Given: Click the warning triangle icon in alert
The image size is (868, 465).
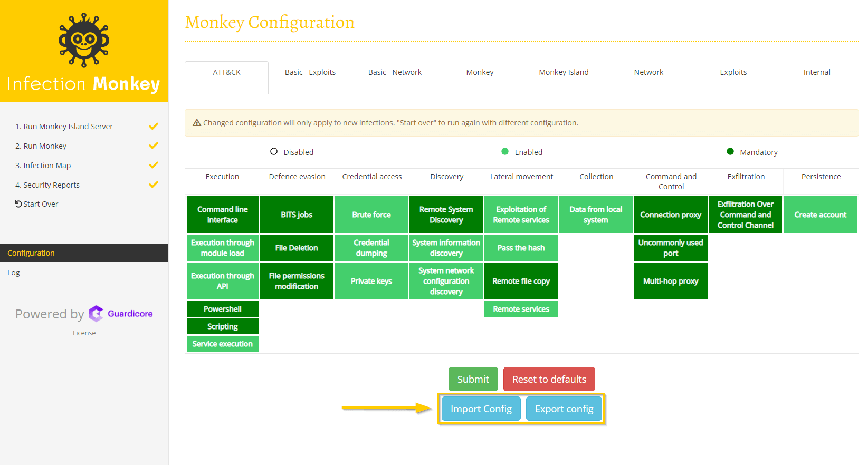Looking at the screenshot, I should [x=197, y=123].
